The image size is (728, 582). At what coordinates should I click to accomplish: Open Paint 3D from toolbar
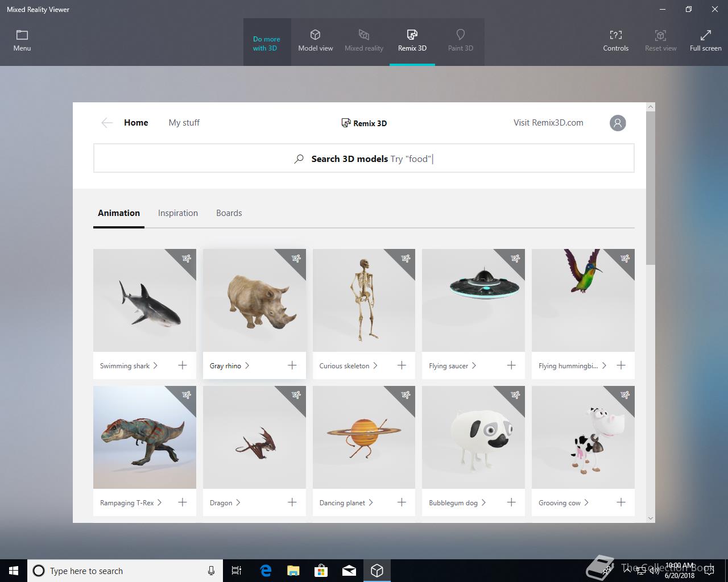pyautogui.click(x=460, y=41)
